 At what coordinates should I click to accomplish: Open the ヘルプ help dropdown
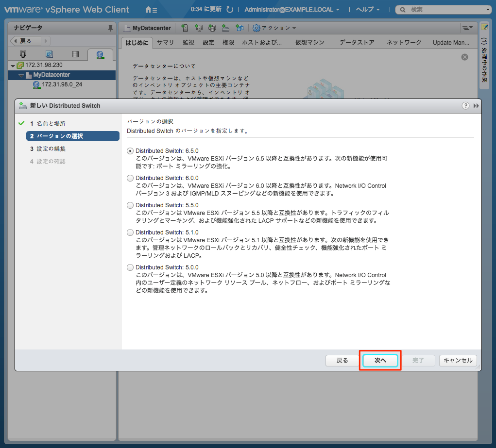click(368, 10)
